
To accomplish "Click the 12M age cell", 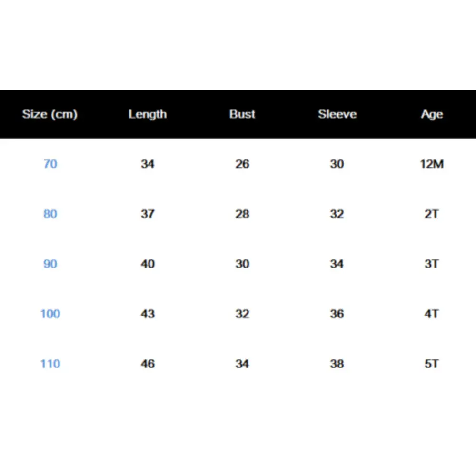I will pyautogui.click(x=432, y=164).
